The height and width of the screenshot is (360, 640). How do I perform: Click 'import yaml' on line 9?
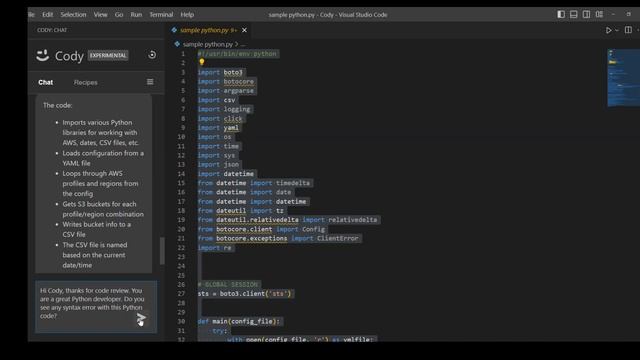218,128
